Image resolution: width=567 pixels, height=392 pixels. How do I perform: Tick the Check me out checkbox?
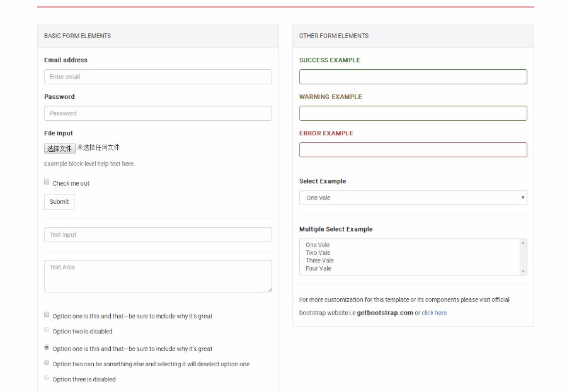coord(47,182)
